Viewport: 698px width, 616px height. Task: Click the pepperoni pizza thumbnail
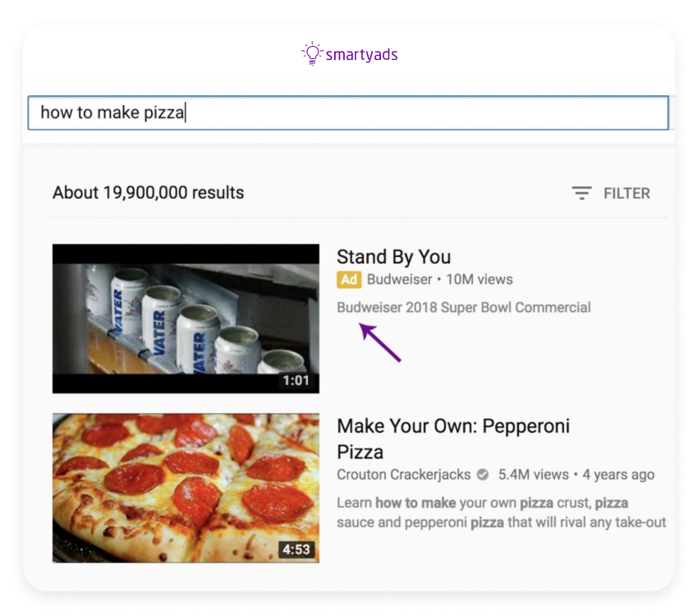185,487
